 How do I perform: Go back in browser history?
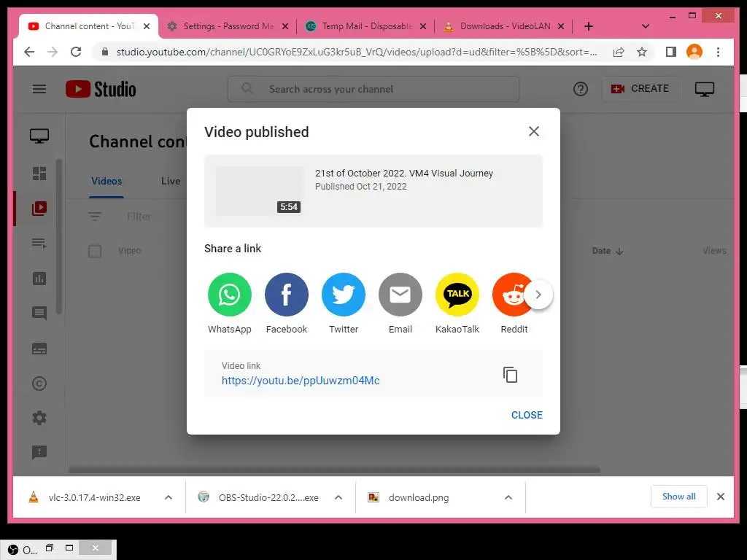coord(29,52)
